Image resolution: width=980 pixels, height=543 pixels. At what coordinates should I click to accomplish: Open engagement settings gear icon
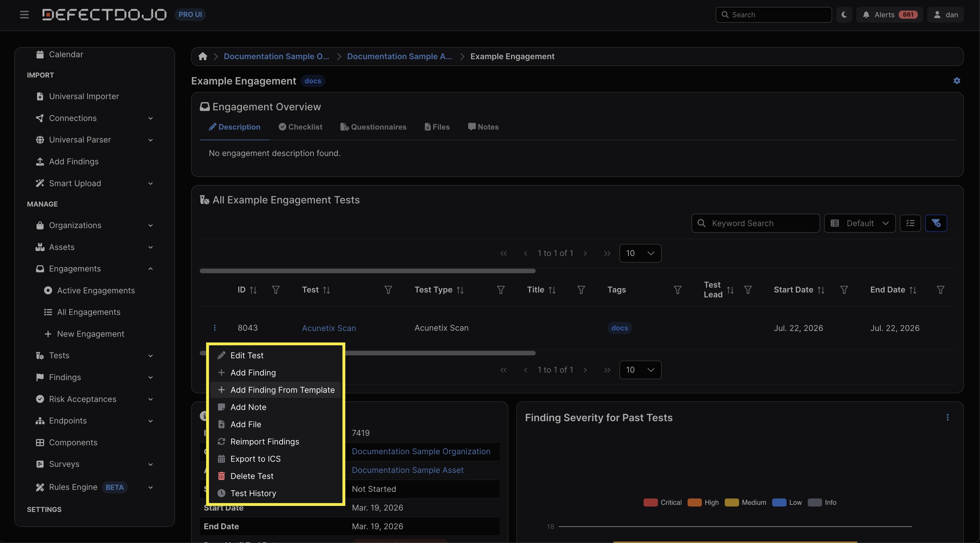(x=957, y=81)
